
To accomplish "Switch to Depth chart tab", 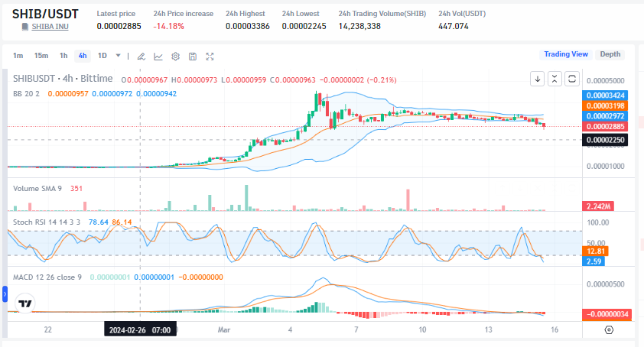I will click(610, 54).
